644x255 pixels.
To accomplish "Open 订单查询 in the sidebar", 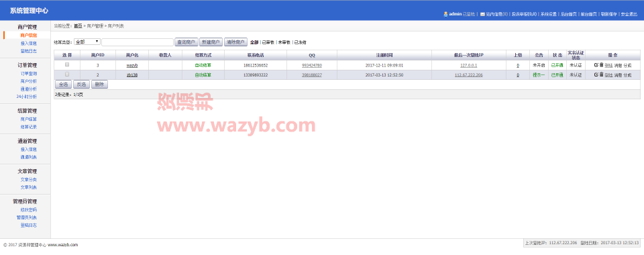I will [x=29, y=74].
